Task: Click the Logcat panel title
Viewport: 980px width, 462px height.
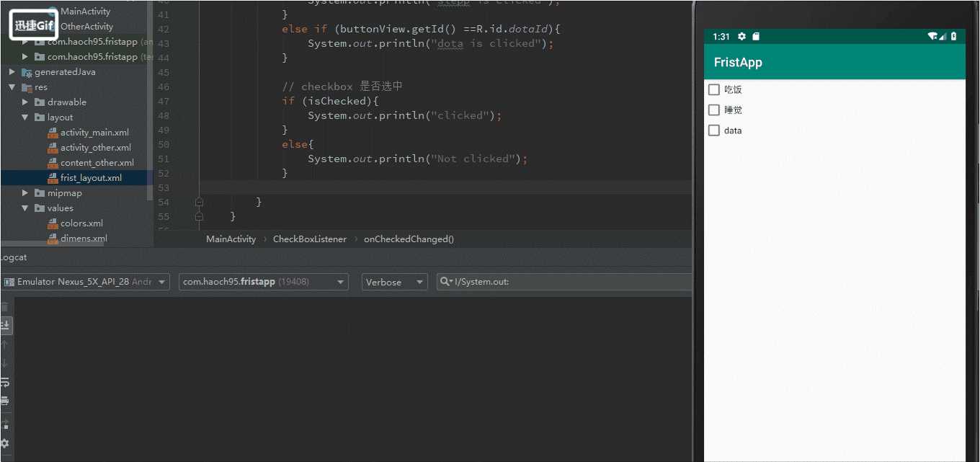Action: [13, 258]
